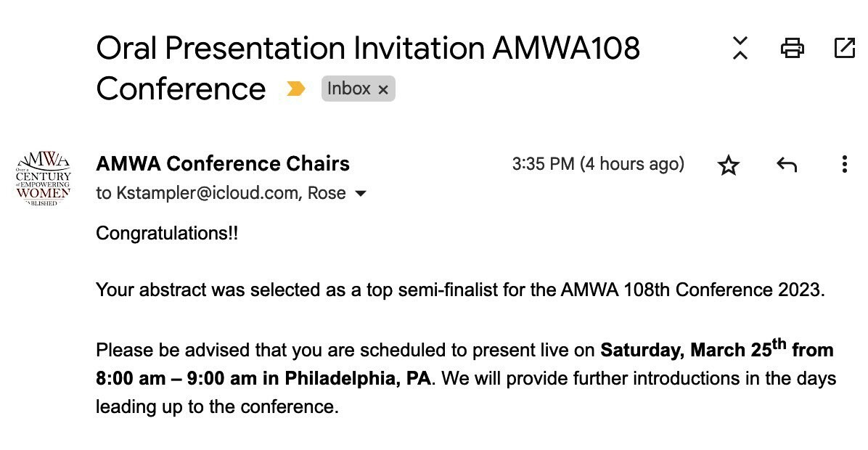Open the email in a new window

[844, 48]
